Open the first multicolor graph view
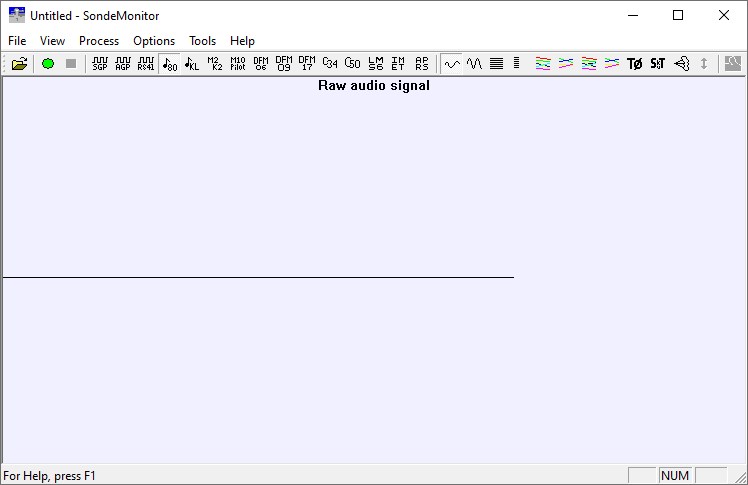Screen dimensions: 748x485 [543, 63]
